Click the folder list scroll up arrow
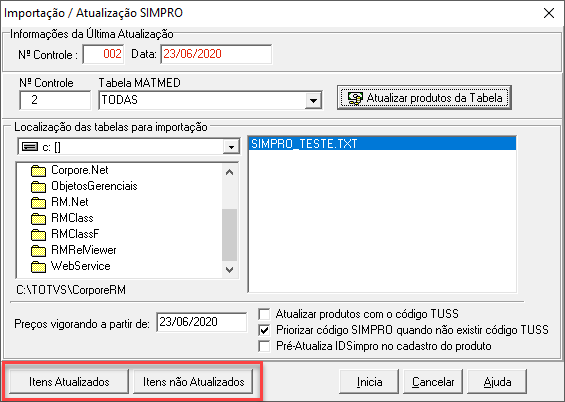This screenshot has height=402, width=565. point(230,172)
